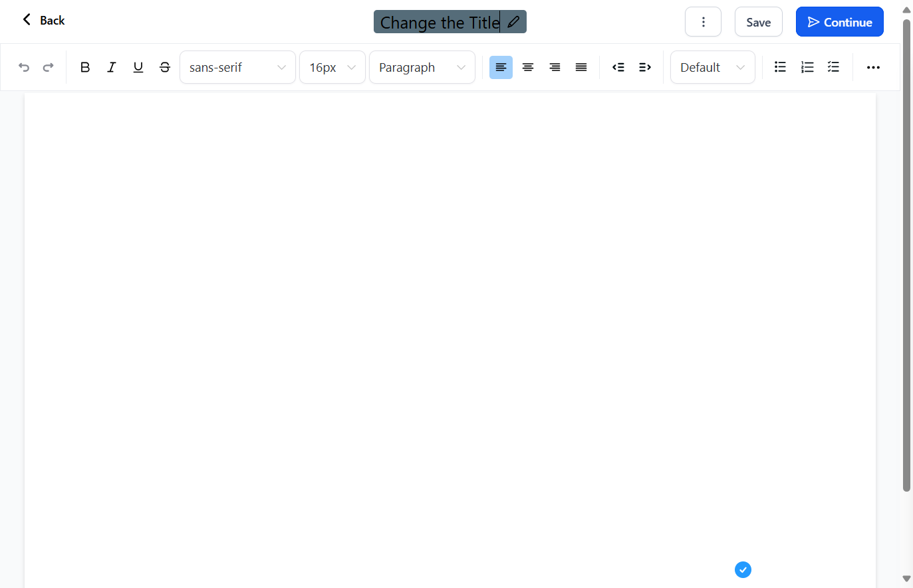Click the pencil edit title icon

[x=513, y=22]
